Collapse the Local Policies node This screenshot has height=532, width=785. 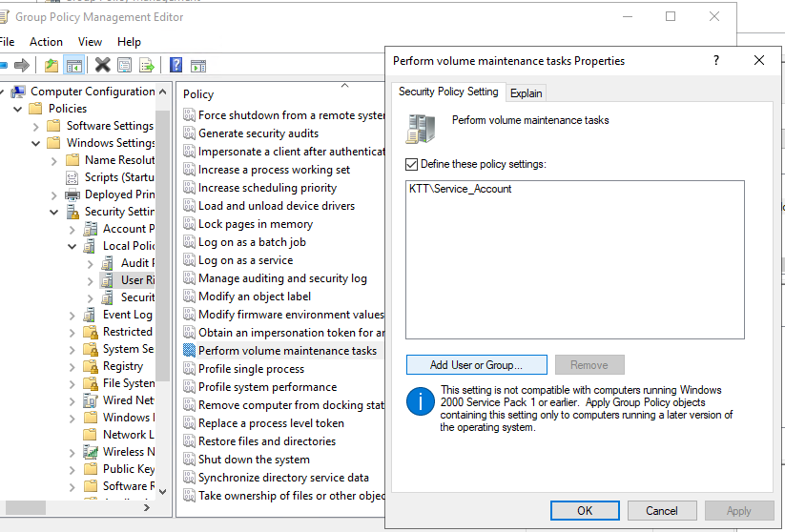[72, 246]
